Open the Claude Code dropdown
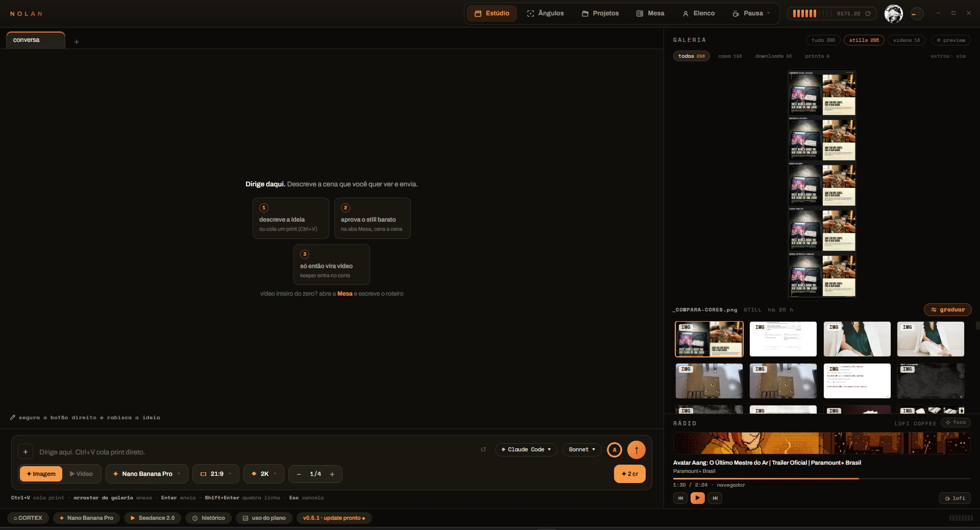980x530 pixels. click(526, 449)
